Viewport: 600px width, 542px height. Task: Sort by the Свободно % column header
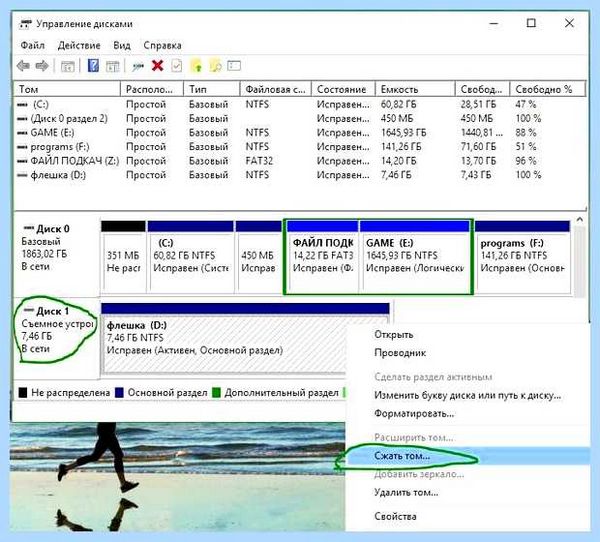point(548,89)
